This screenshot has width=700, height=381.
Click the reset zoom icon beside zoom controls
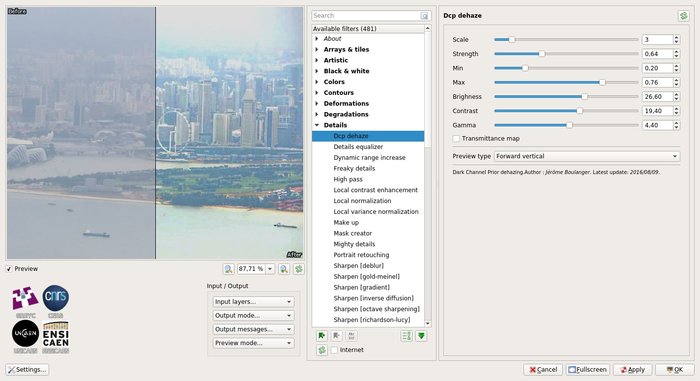pos(299,269)
